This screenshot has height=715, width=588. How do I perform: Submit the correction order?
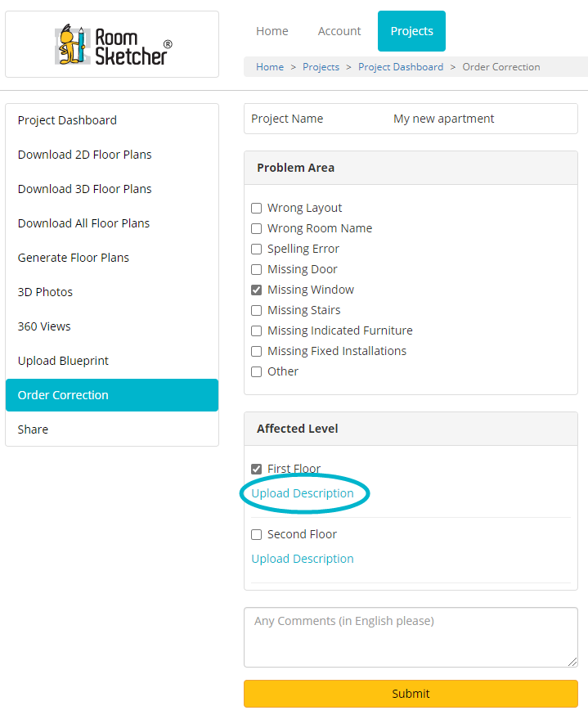tap(411, 694)
